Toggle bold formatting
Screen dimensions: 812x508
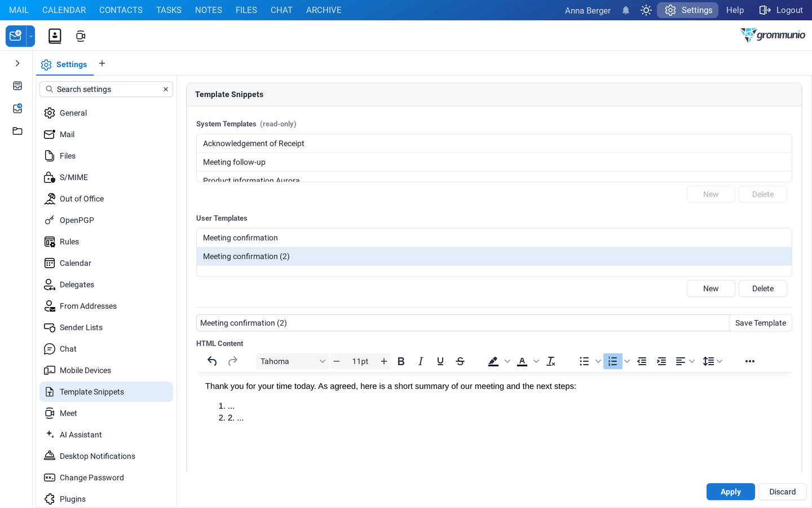(x=401, y=361)
